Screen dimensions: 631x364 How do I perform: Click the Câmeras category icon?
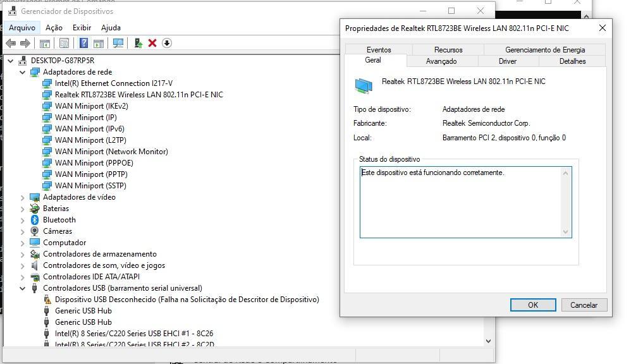35,231
